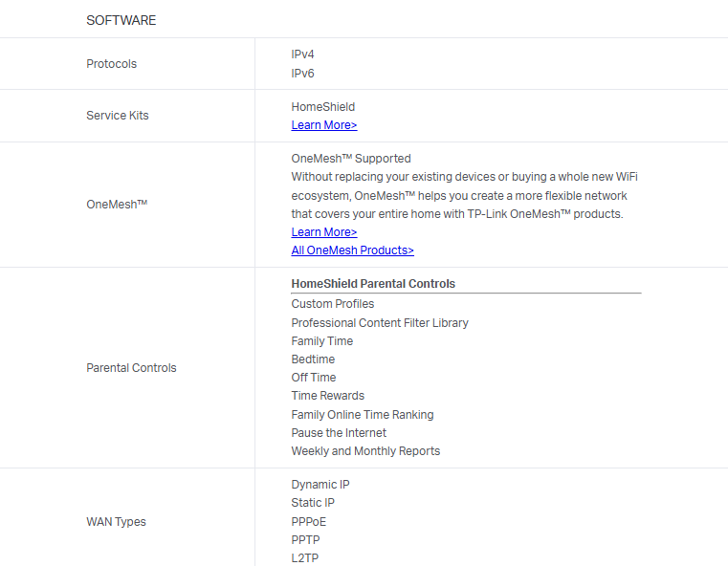
Task: Click the HomeShield Parental Controls heading
Action: [x=373, y=284]
